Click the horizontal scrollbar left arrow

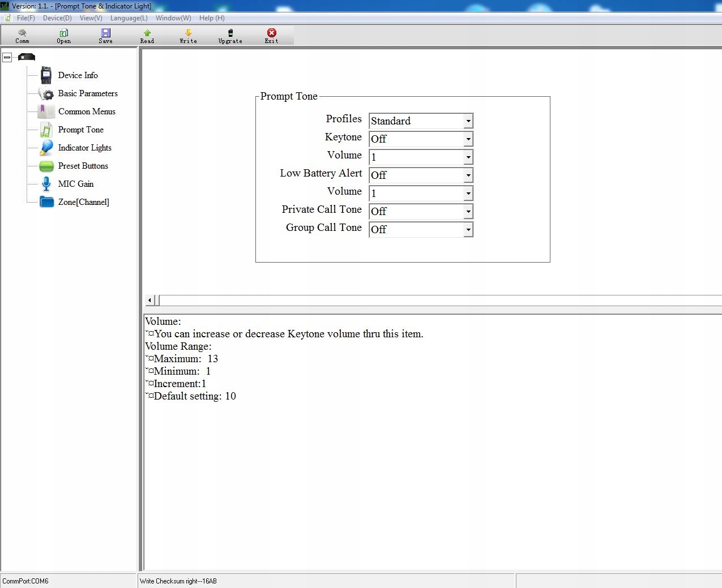(150, 300)
